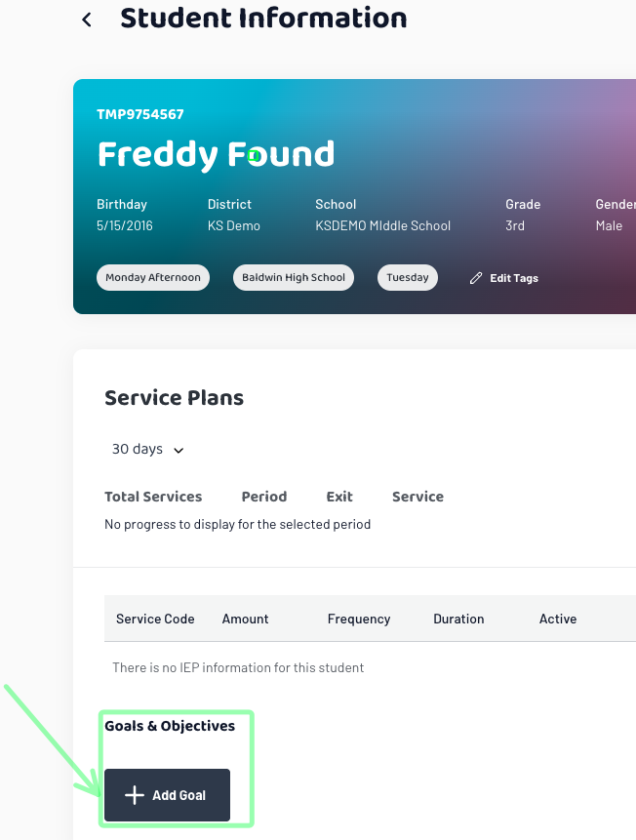Click the Amount column header

(246, 619)
